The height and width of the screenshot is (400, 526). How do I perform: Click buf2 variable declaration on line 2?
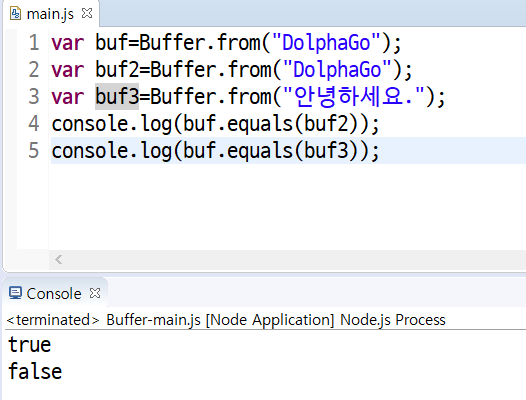click(117, 70)
